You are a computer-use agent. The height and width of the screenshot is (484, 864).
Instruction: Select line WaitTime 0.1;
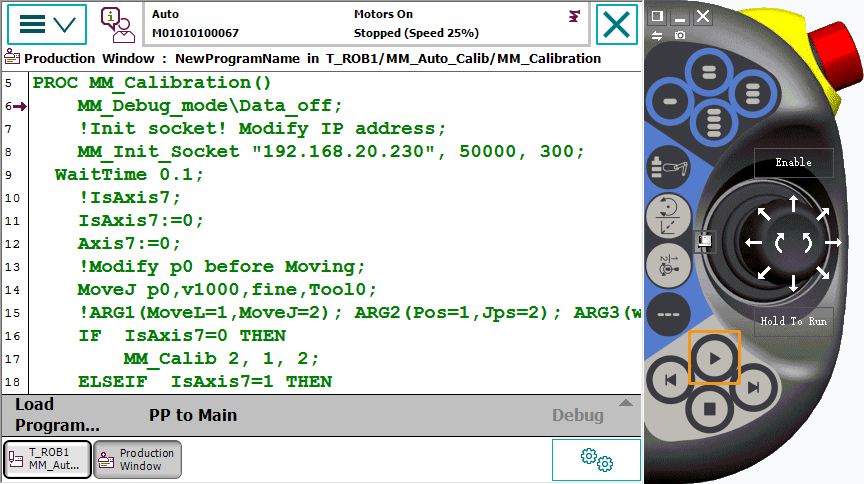129,175
